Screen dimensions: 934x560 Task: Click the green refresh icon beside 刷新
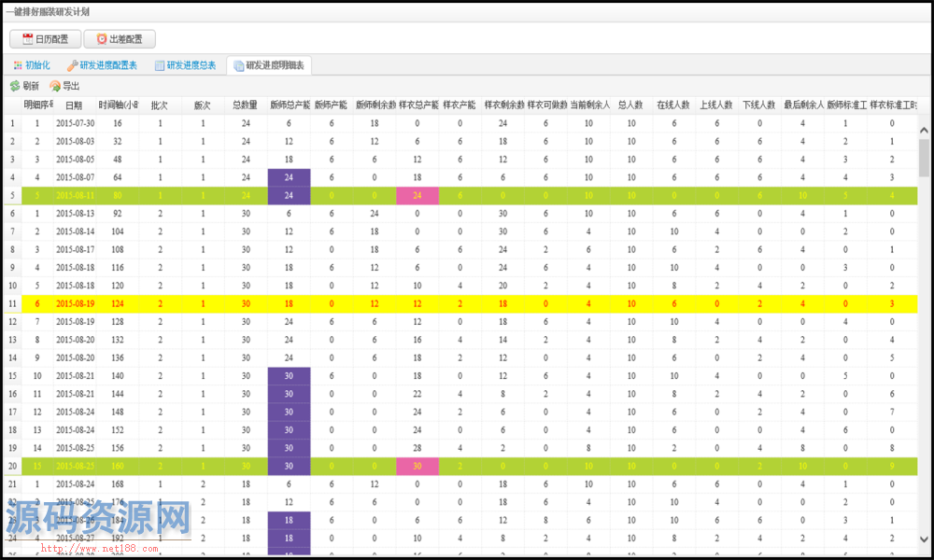(x=15, y=86)
